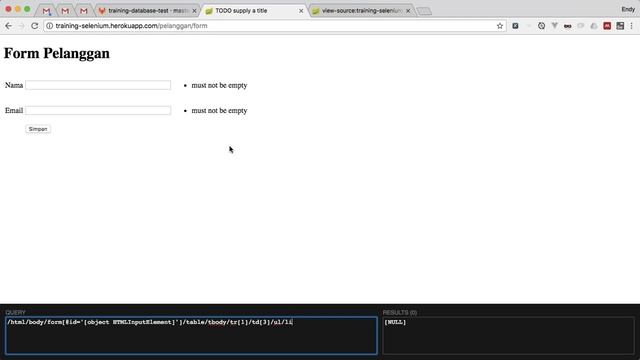Reload the page with the refresh icon
Screen dimensions: 640x360
pyautogui.click(x=35, y=26)
